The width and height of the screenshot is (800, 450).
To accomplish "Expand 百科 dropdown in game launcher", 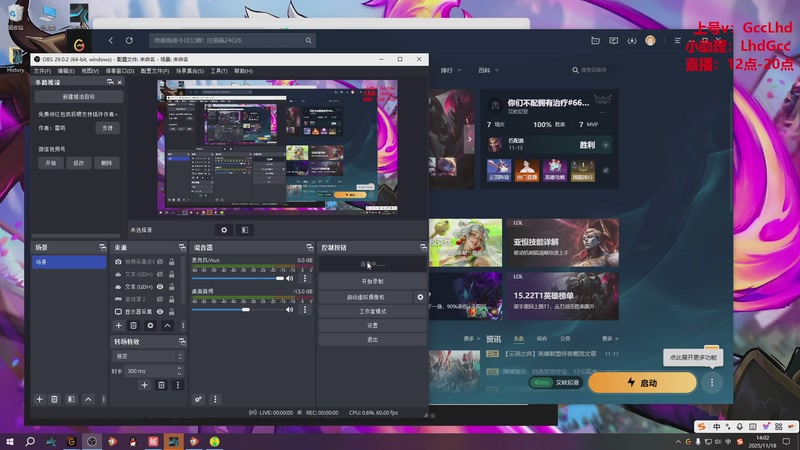I will click(488, 70).
